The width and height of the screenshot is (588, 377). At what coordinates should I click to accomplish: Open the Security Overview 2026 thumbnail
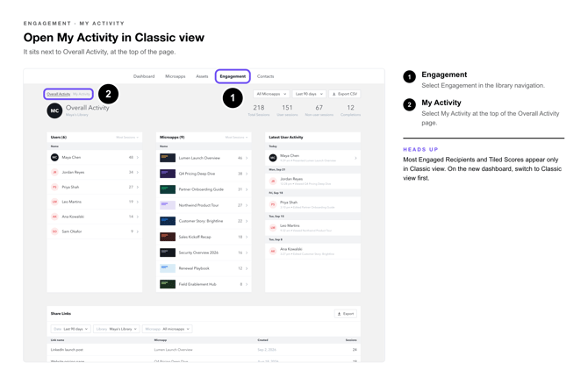pos(168,253)
